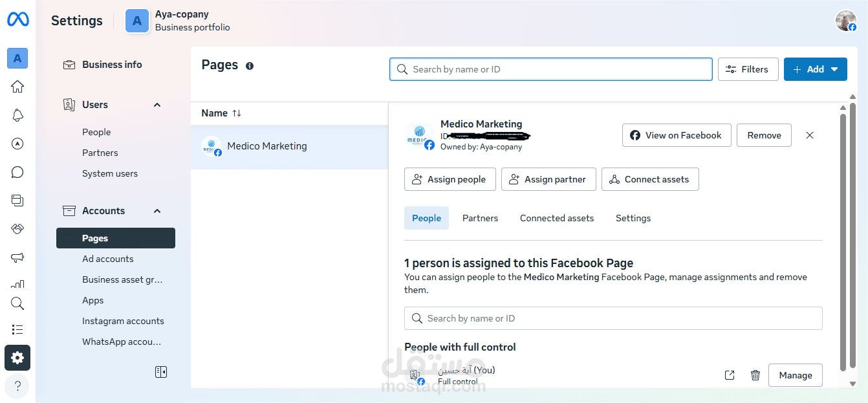Open the all tools list icon
The height and width of the screenshot is (403, 868).
point(17,330)
